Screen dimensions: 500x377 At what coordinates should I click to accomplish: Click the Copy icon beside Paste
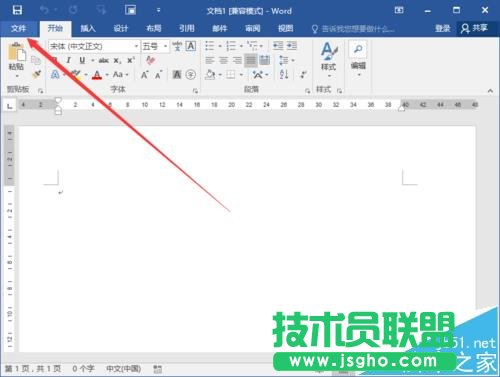click(36, 61)
